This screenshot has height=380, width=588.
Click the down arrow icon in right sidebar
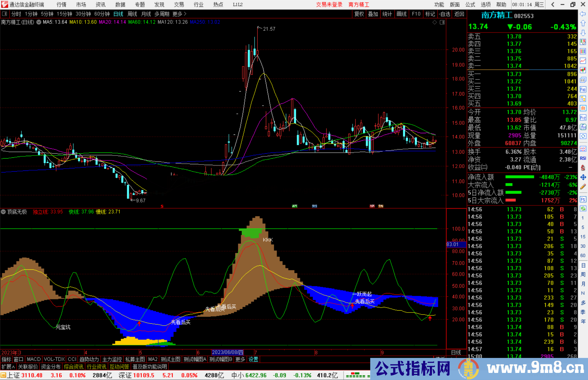[583, 33]
